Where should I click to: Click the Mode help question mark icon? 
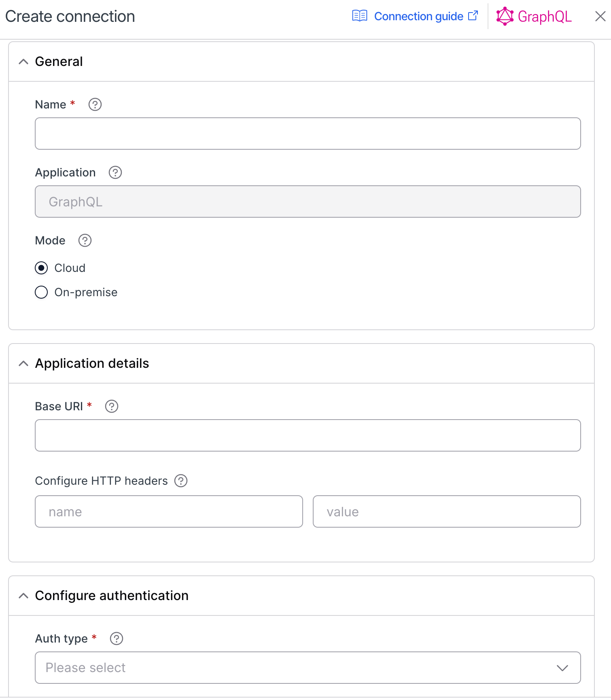point(85,240)
